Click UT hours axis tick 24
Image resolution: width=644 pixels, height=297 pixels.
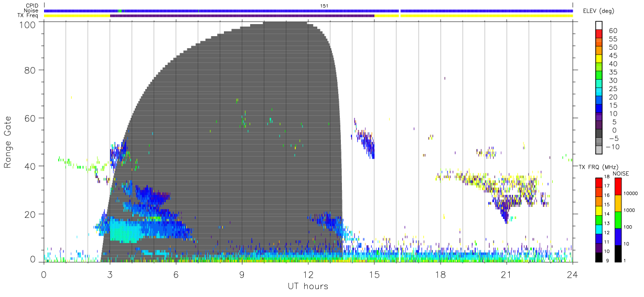(x=573, y=274)
